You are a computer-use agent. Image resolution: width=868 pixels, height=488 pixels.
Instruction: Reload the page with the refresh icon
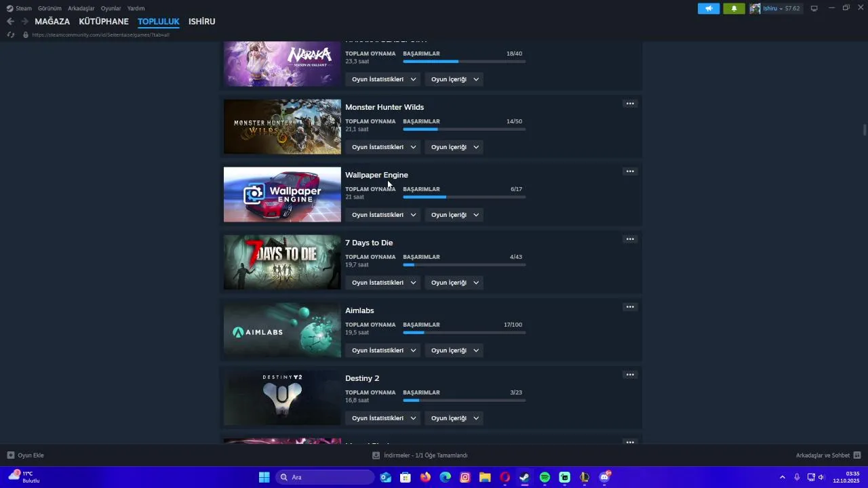point(10,35)
